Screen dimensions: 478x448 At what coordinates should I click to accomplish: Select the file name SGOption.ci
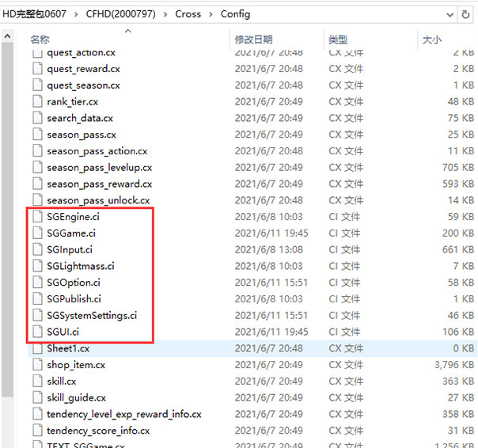click(74, 283)
